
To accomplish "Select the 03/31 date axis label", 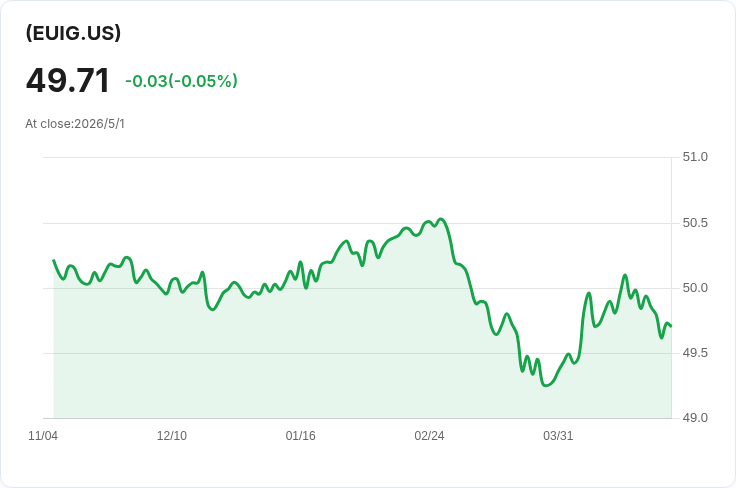I will point(558,436).
